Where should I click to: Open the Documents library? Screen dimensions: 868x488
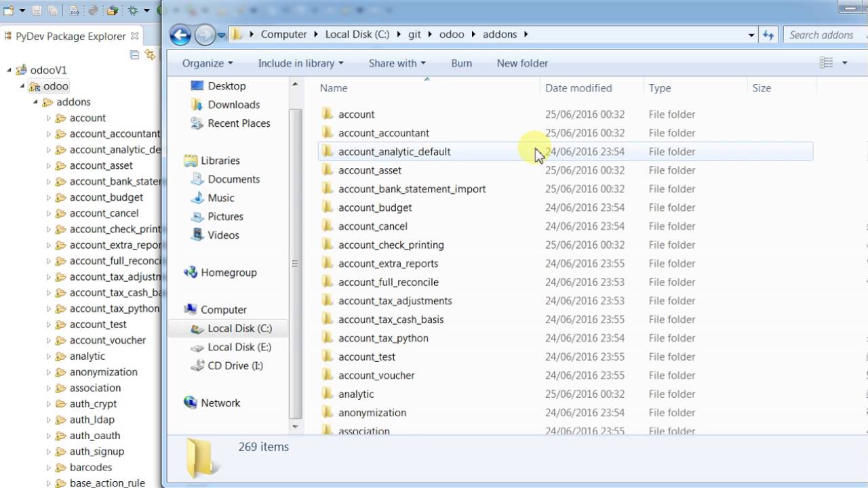click(225, 179)
